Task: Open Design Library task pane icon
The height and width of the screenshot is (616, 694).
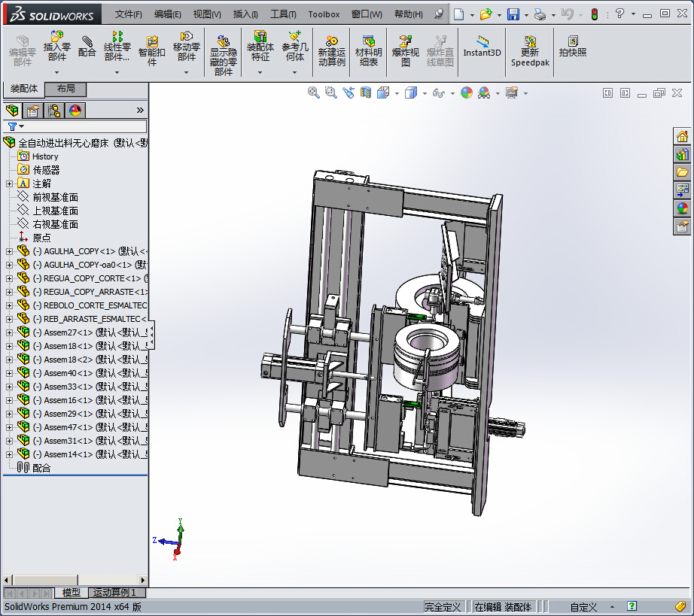Action: pyautogui.click(x=682, y=154)
